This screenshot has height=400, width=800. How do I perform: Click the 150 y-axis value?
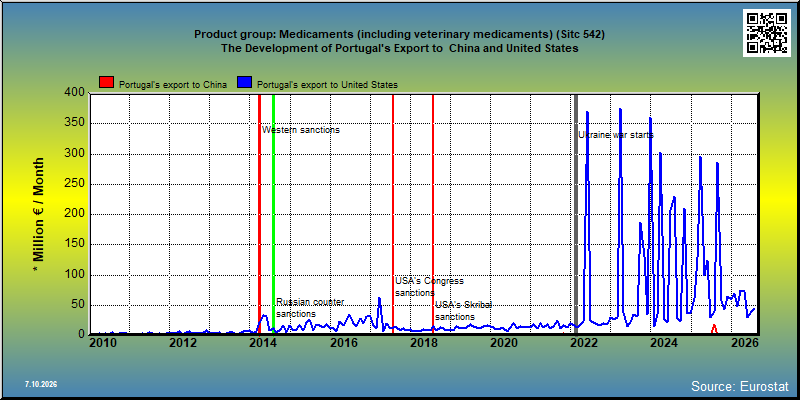tap(75, 245)
